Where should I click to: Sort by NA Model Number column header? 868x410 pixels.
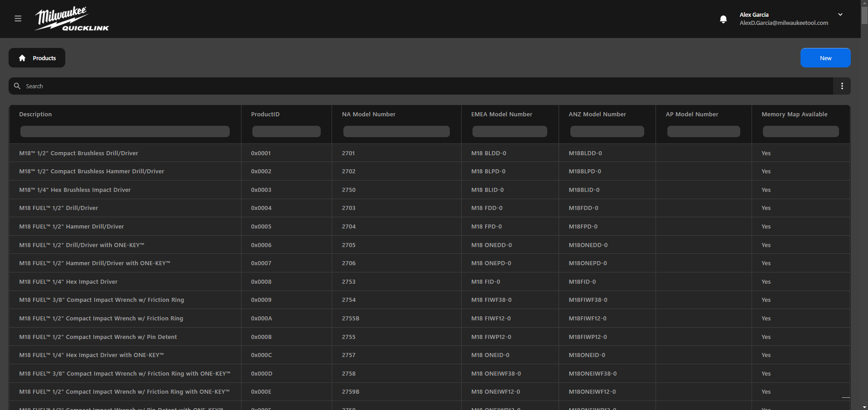click(x=368, y=114)
